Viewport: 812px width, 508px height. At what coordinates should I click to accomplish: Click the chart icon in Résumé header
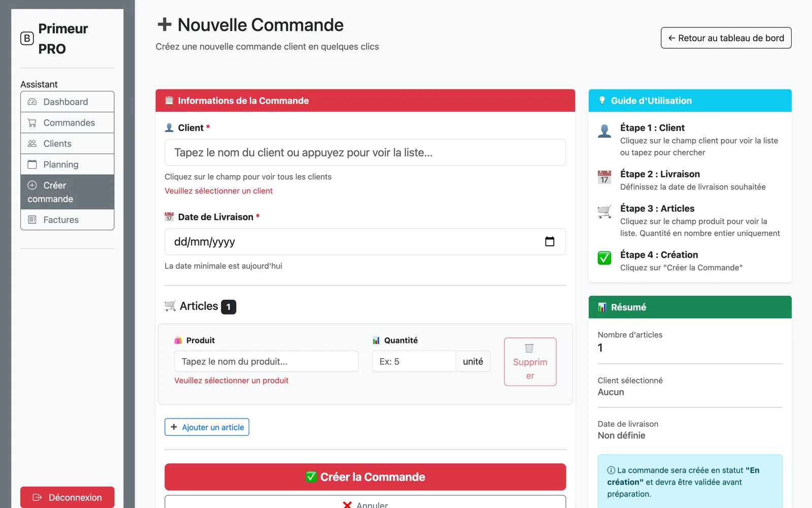tap(602, 307)
